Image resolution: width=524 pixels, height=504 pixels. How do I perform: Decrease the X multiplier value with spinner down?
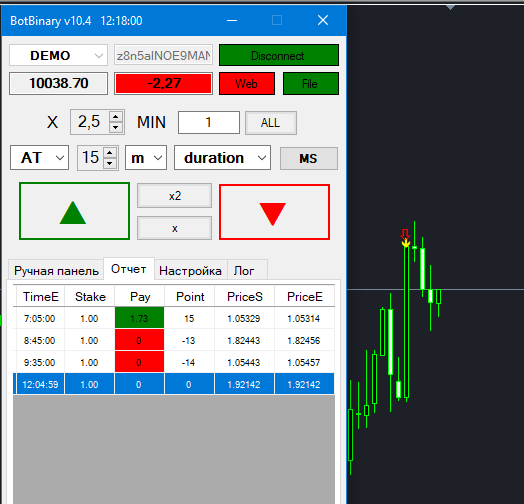(116, 127)
